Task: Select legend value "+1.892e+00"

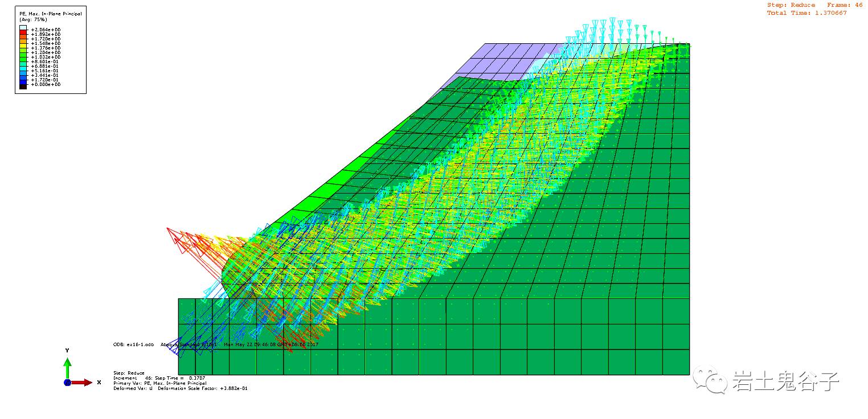Action: 46,34
